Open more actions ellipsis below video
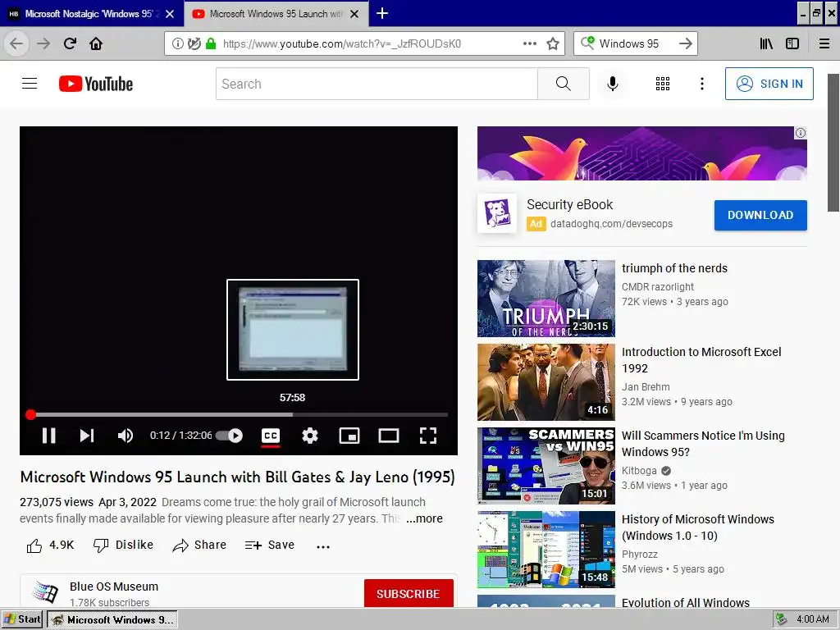 click(x=323, y=546)
